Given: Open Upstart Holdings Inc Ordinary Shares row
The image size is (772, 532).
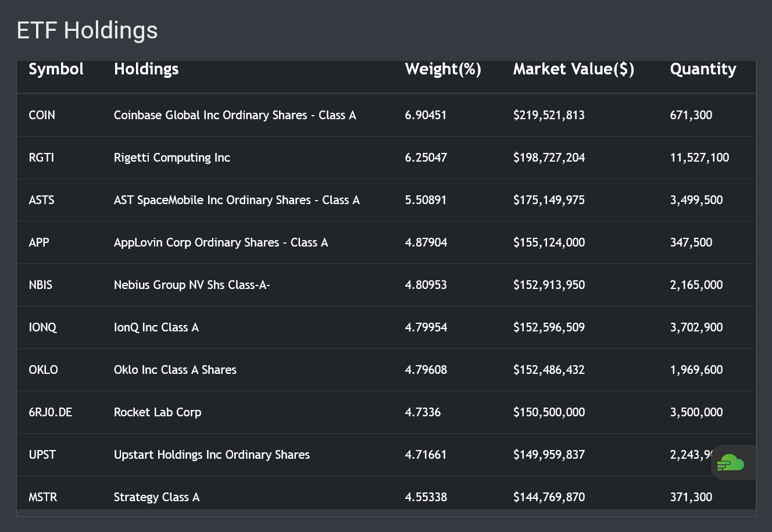Looking at the screenshot, I should pos(212,455).
